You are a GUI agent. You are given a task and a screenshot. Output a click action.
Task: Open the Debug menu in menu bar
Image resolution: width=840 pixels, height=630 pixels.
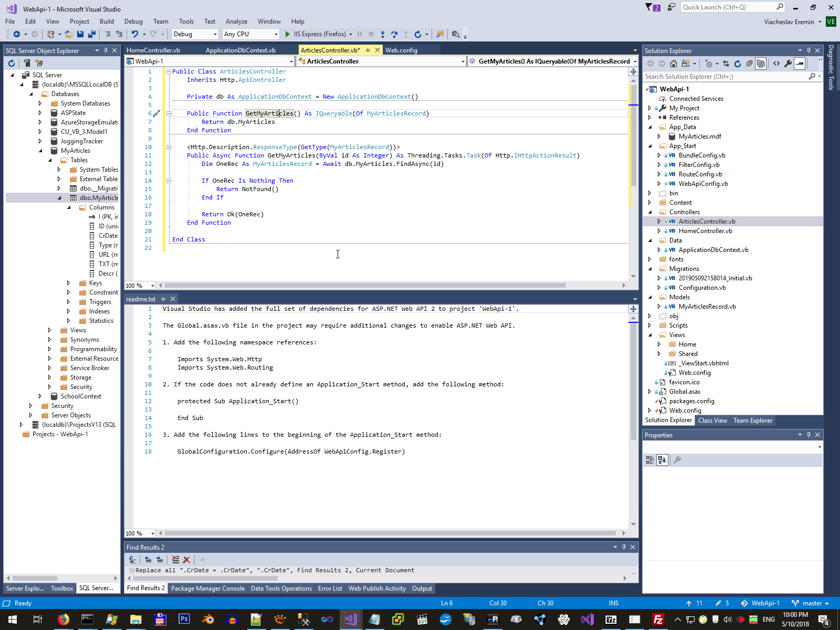point(133,22)
